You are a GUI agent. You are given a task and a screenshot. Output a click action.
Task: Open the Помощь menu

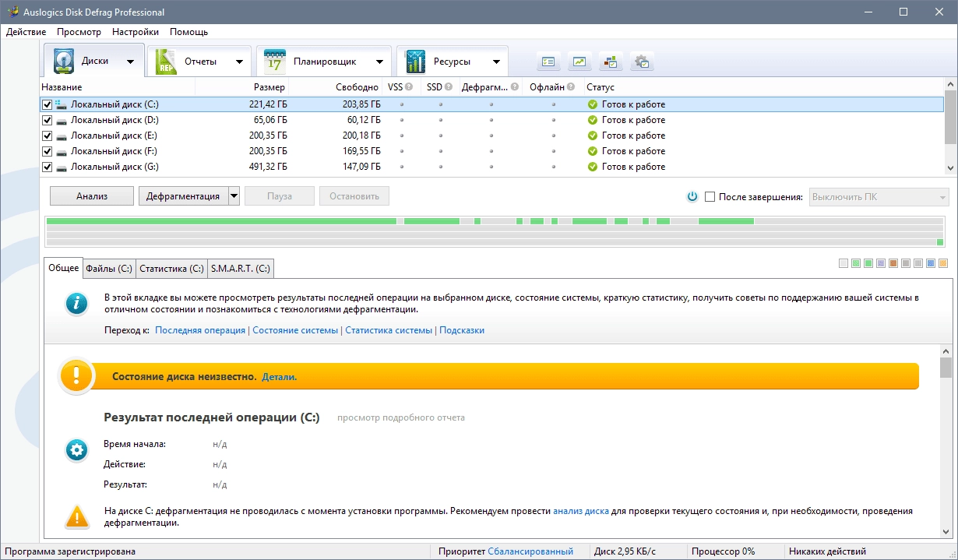click(x=189, y=32)
